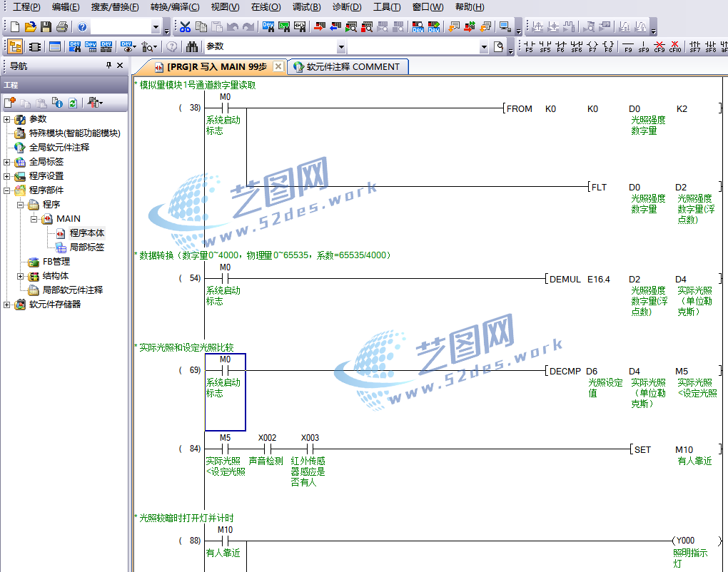Insert coil with F7 icon
Viewport: 728px width, 572px height.
pyautogui.click(x=592, y=46)
